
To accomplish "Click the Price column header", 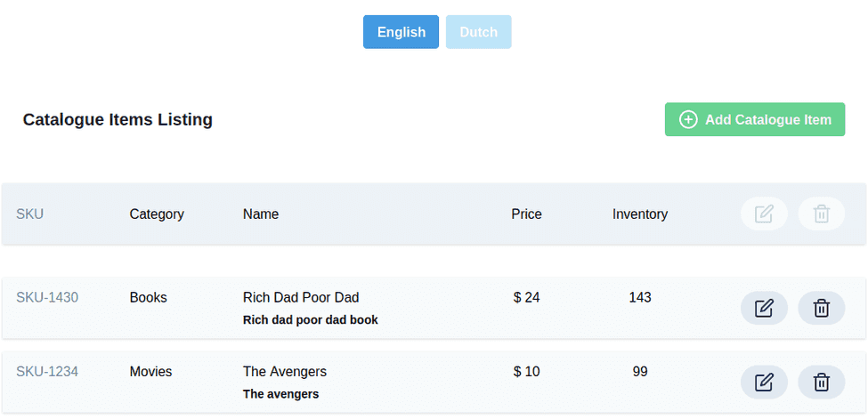I will coord(526,214).
